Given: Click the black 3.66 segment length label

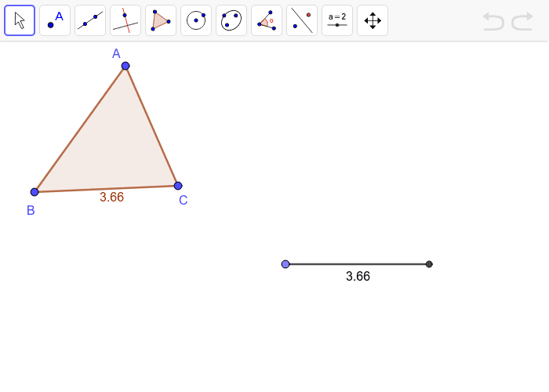Looking at the screenshot, I should (x=358, y=277).
